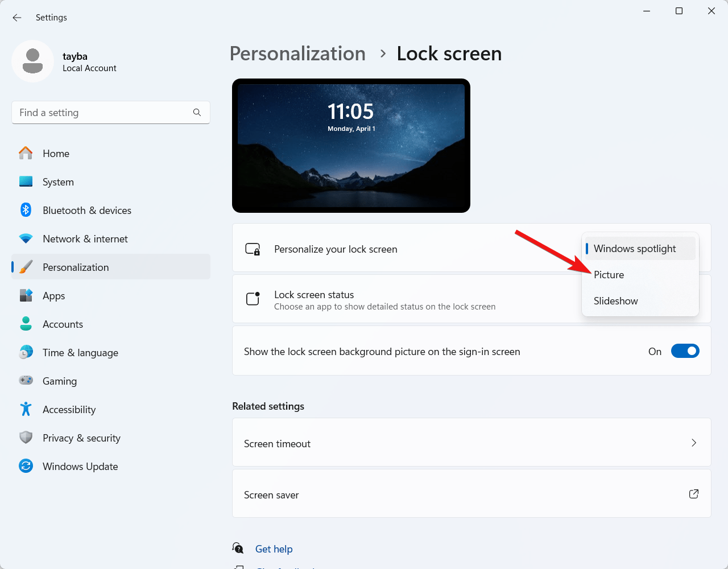This screenshot has height=569, width=728.
Task: Click the back arrow in Settings
Action: click(x=17, y=18)
